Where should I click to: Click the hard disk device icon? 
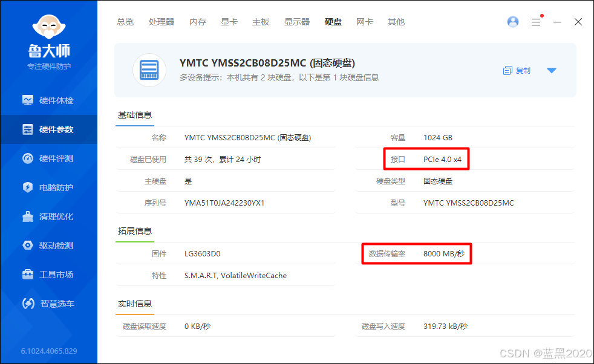pos(149,70)
